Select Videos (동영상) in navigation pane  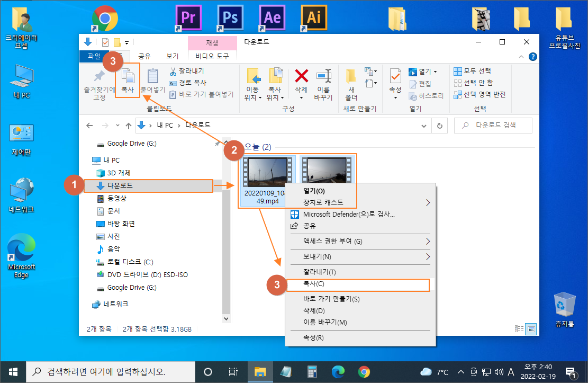coord(111,198)
